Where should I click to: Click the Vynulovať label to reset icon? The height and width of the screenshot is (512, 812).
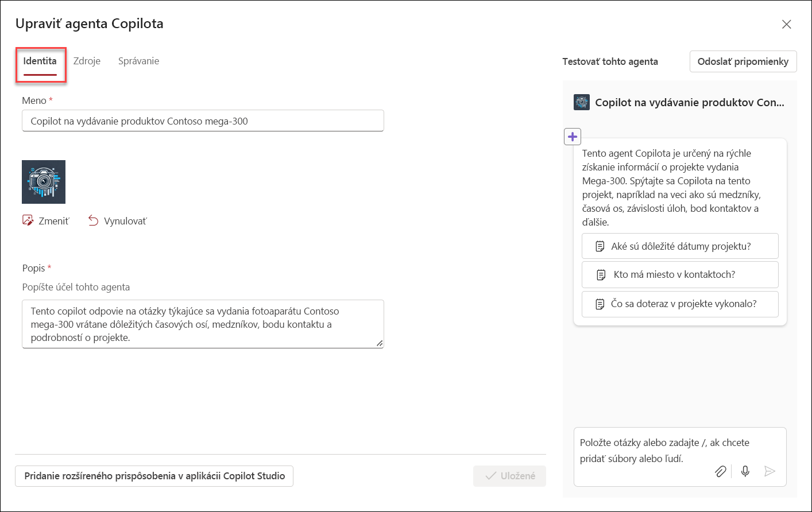tap(125, 221)
